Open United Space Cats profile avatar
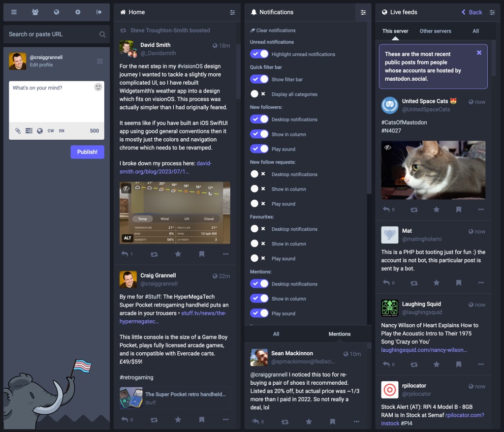 [390, 105]
